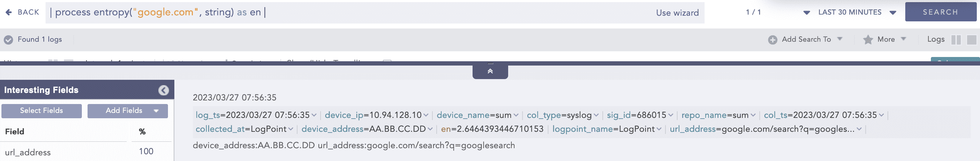Viewport: 980px width, 161px height.
Task: Click the Search button
Action: click(x=940, y=12)
